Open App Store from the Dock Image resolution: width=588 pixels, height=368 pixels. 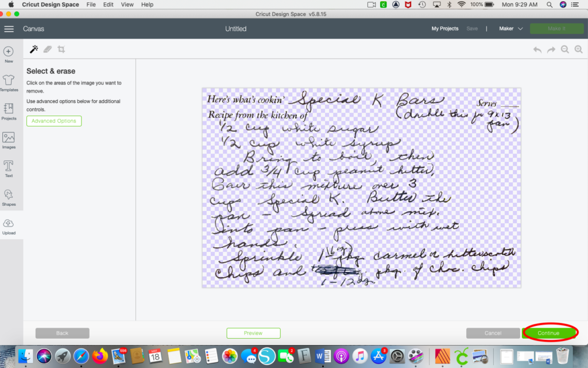(378, 356)
